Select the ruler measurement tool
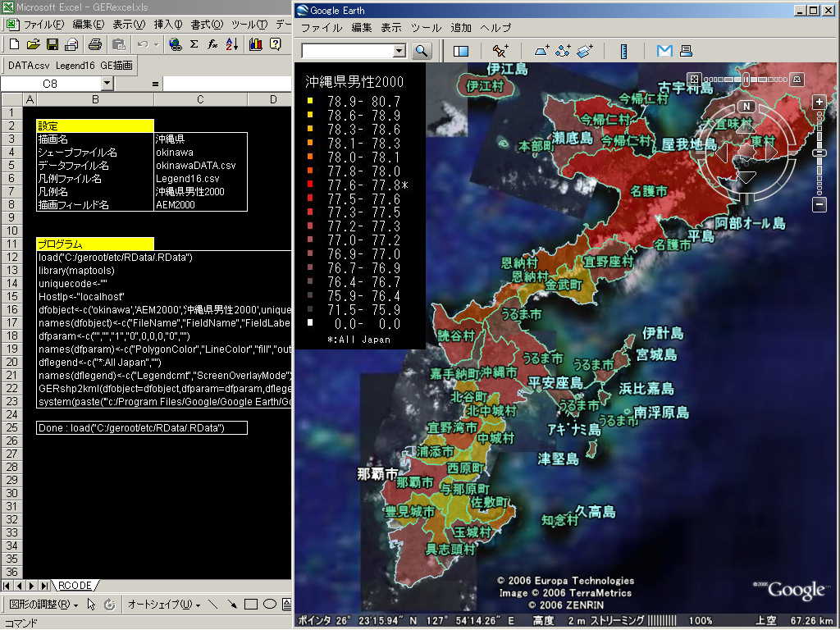 pos(624,51)
